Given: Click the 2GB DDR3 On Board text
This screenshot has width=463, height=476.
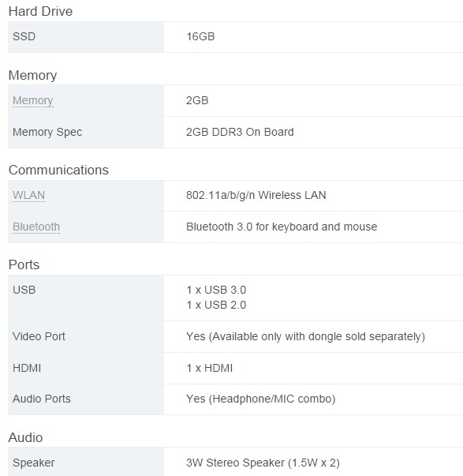Looking at the screenshot, I should tap(240, 132).
